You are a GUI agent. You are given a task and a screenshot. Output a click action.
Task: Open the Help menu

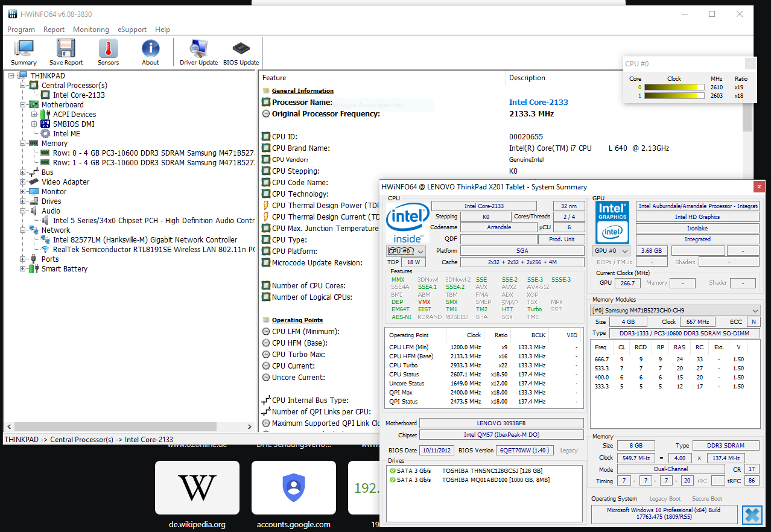pyautogui.click(x=162, y=29)
